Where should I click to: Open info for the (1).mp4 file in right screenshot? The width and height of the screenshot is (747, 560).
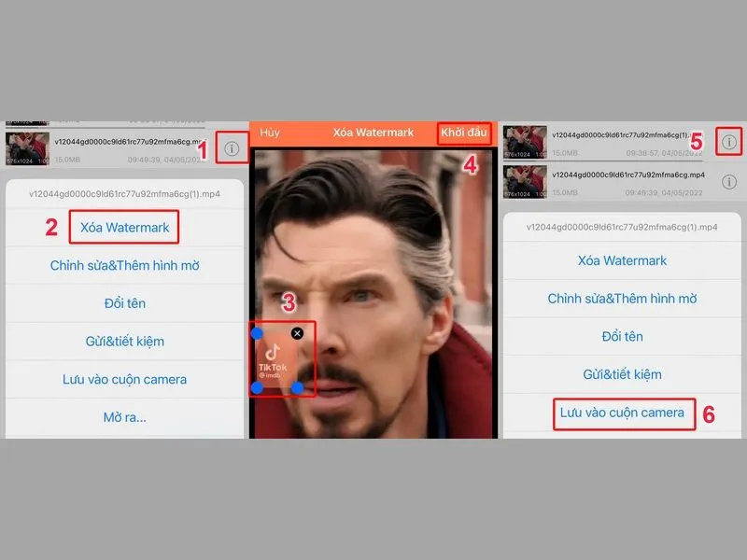pyautogui.click(x=729, y=142)
